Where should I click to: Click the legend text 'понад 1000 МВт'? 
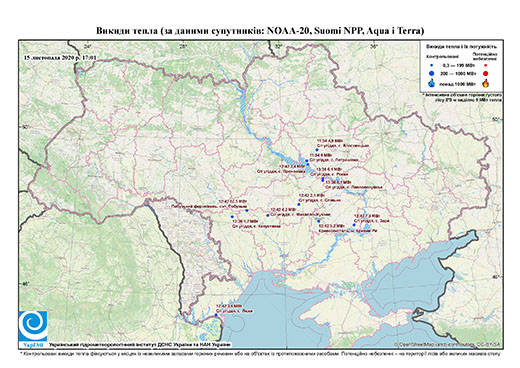459,83
